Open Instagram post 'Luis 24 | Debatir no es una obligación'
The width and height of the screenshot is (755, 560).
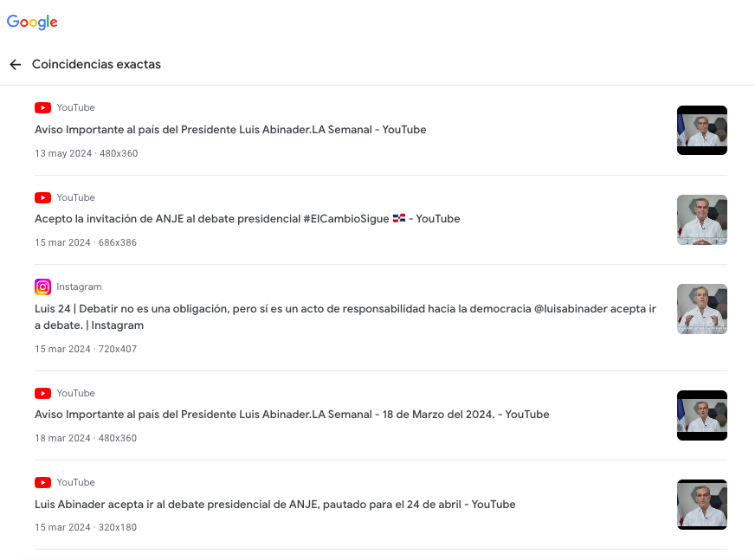click(x=345, y=317)
